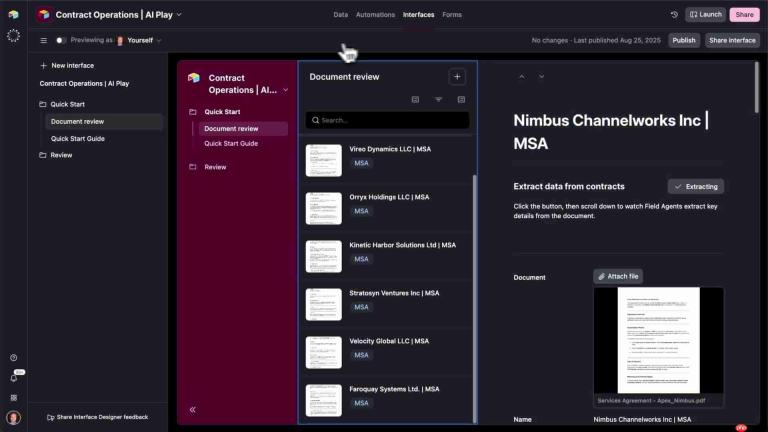Open filter icon in Document review list
This screenshot has height=432, width=768.
(x=438, y=99)
